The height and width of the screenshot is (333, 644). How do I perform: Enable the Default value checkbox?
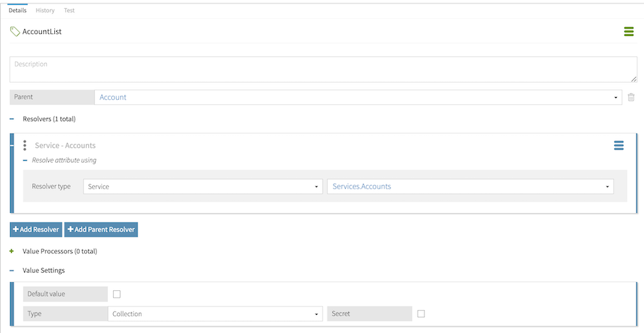pos(117,294)
